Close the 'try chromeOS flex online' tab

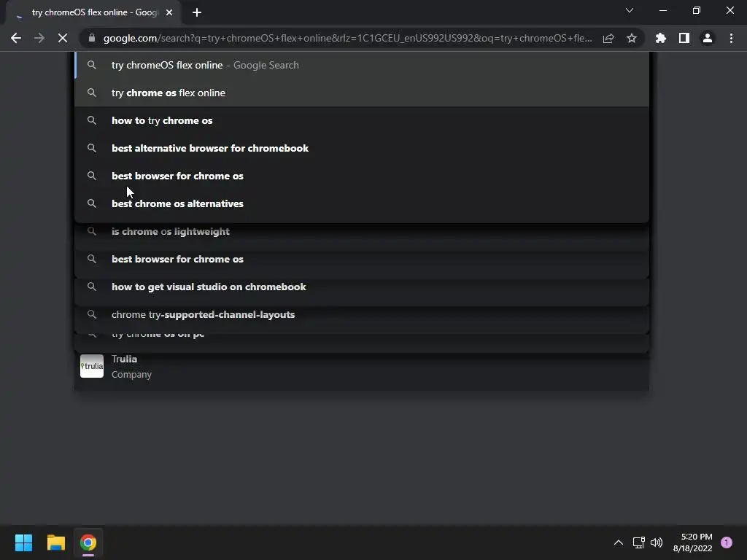tap(169, 12)
